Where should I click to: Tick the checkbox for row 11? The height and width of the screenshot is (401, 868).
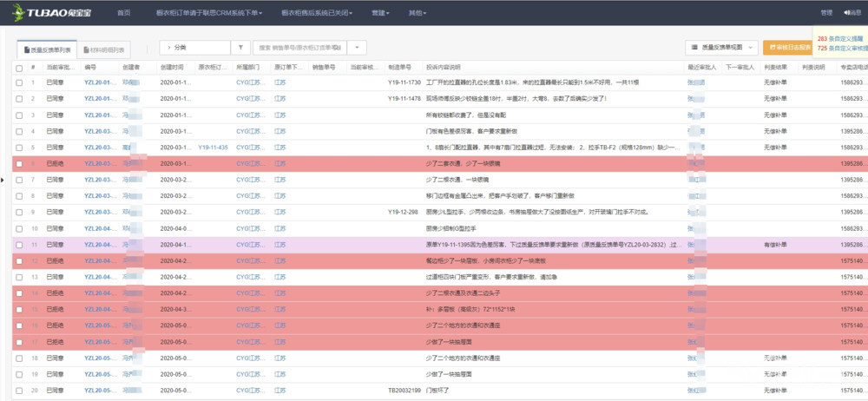19,245
